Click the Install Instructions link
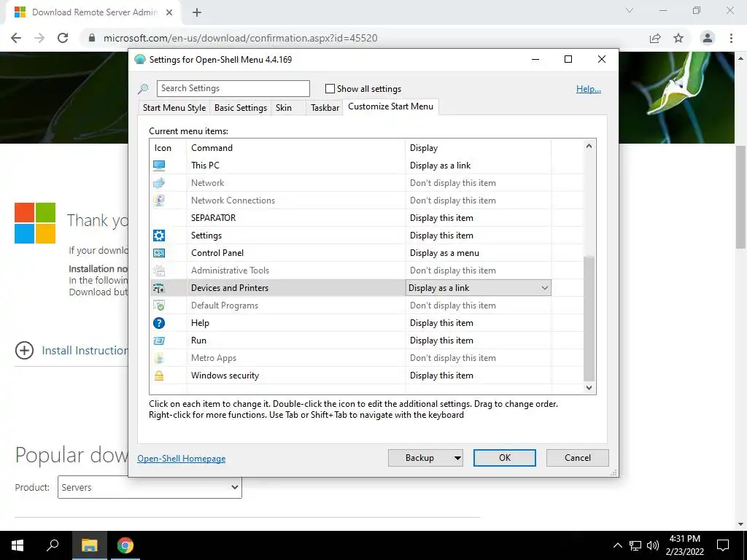The width and height of the screenshot is (747, 560). pos(85,351)
